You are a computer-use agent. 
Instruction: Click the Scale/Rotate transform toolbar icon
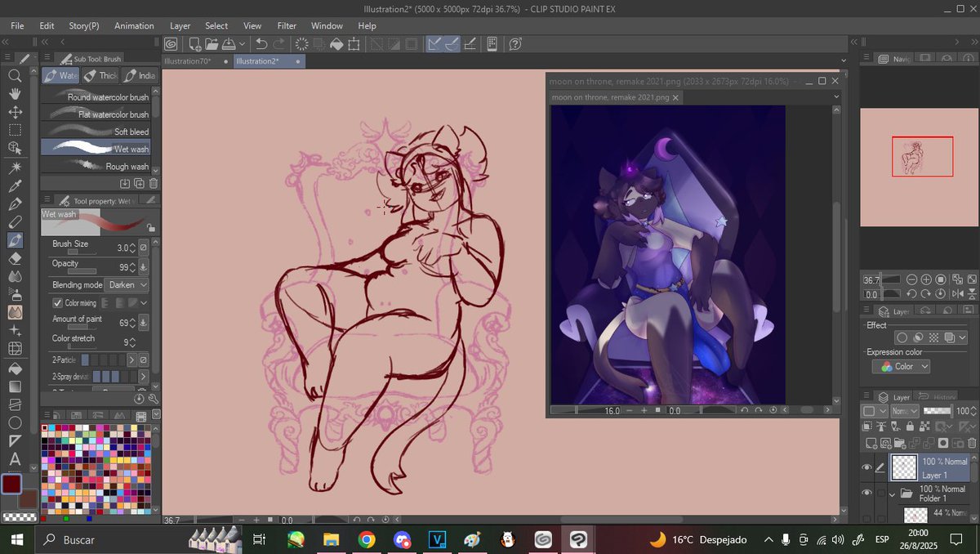tap(354, 44)
